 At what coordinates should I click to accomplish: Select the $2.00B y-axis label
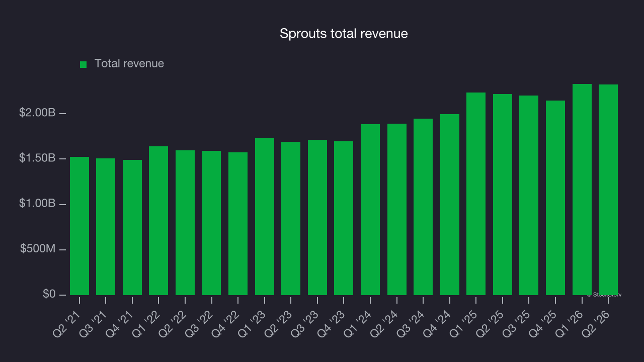pos(37,113)
